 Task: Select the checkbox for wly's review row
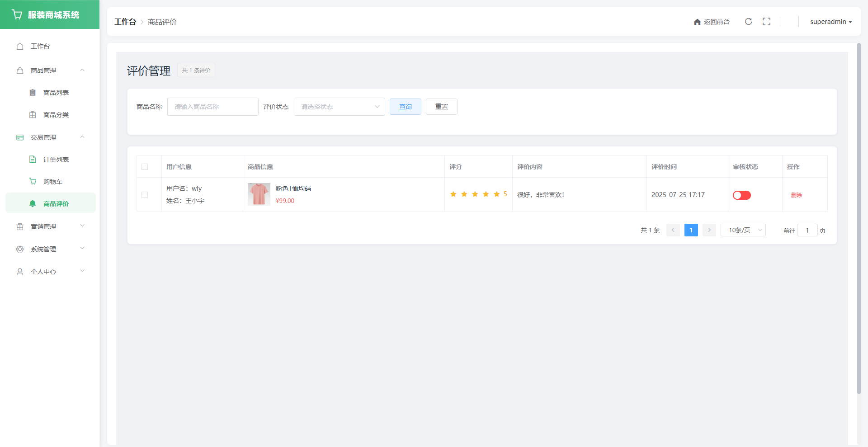coord(145,195)
